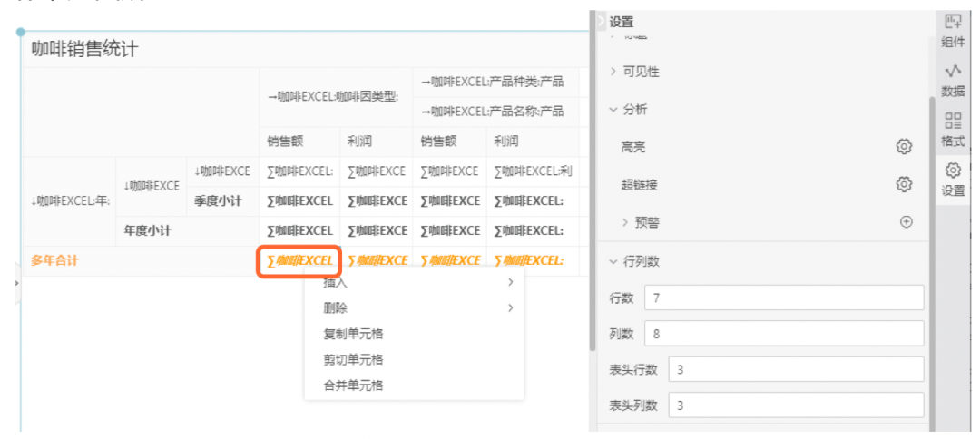Open 高亮 highlight settings gear
The width and height of the screenshot is (980, 439).
click(x=904, y=147)
